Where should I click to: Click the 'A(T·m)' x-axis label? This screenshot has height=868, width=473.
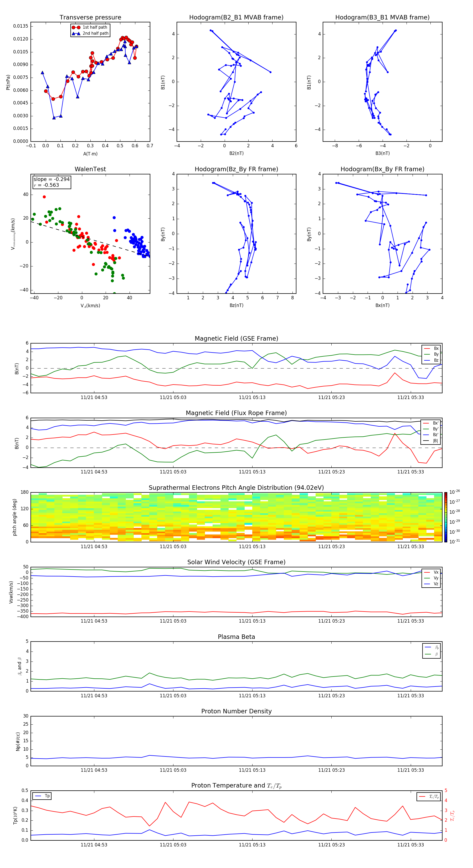pos(90,154)
